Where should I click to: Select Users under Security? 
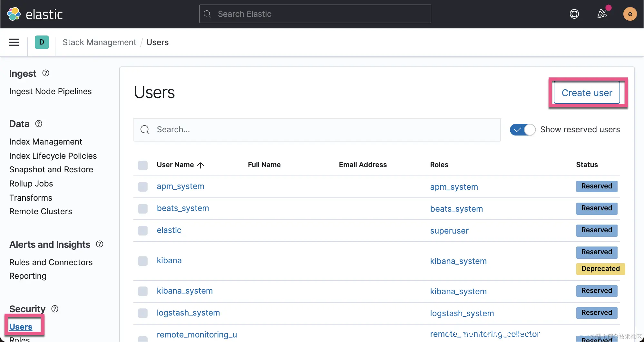(x=21, y=327)
